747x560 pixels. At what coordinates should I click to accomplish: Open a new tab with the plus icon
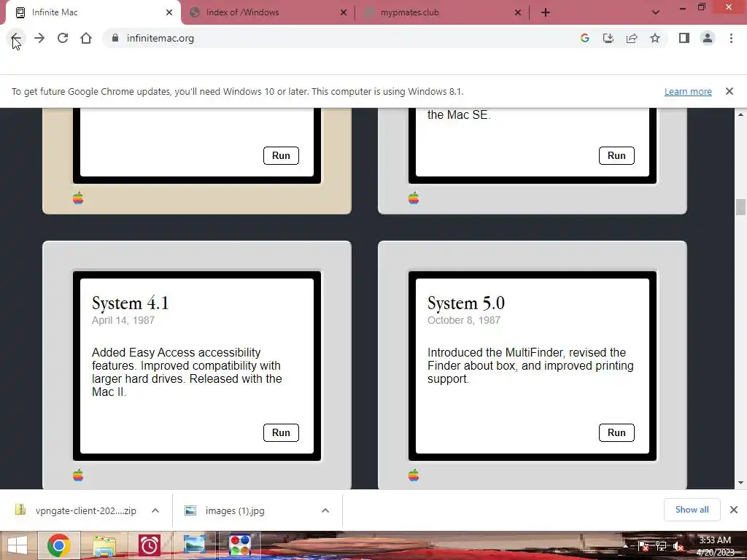pyautogui.click(x=546, y=12)
